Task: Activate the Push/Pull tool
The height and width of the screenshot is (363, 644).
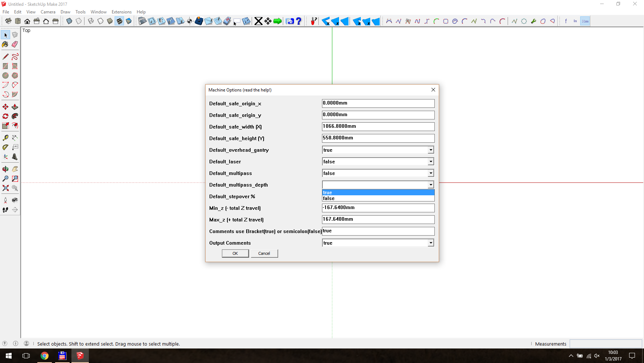Action: (15, 107)
